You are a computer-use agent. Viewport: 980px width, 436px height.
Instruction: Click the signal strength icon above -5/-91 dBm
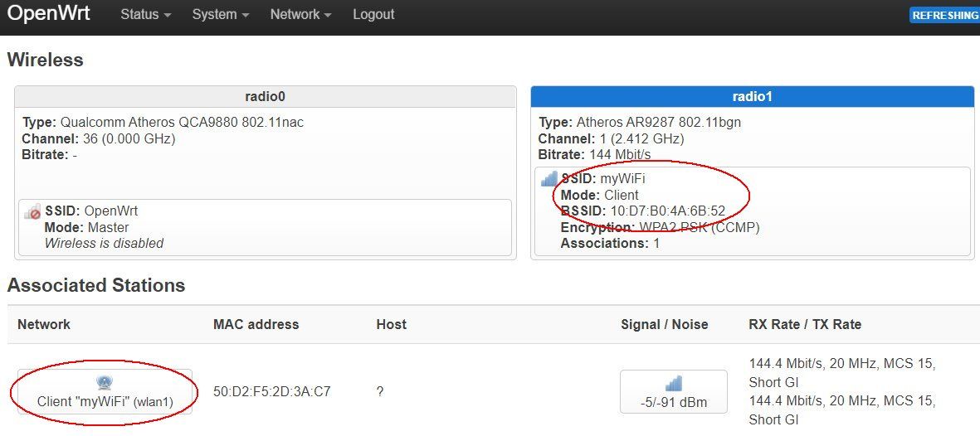click(674, 383)
